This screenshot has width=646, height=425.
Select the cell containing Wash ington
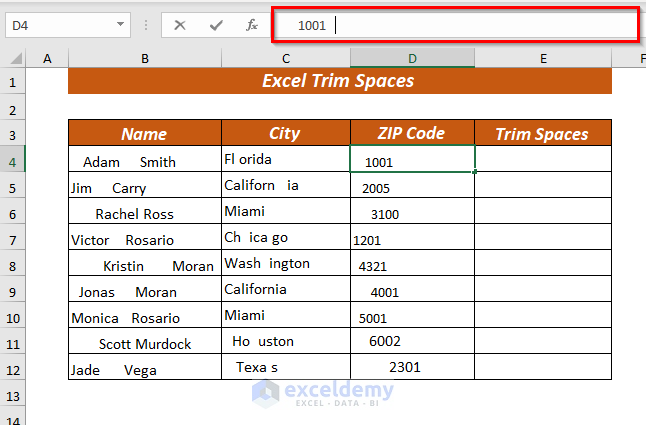point(286,263)
